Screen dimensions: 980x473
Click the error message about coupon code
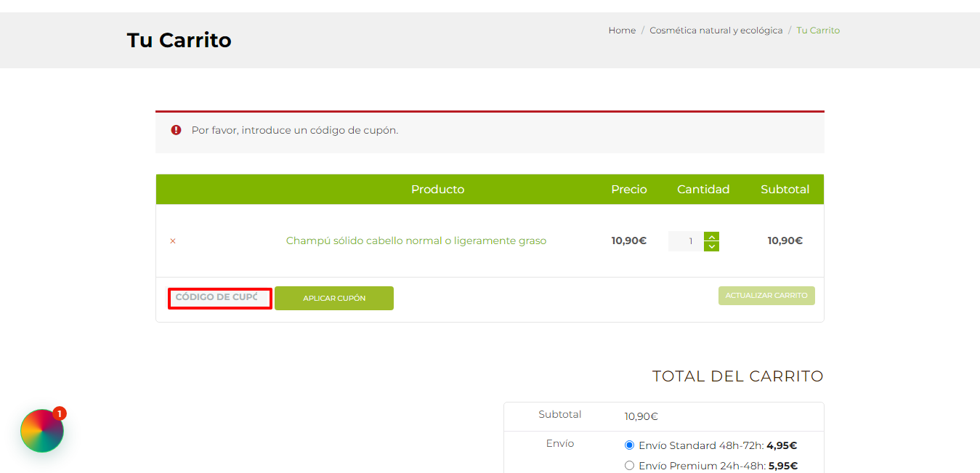(295, 131)
